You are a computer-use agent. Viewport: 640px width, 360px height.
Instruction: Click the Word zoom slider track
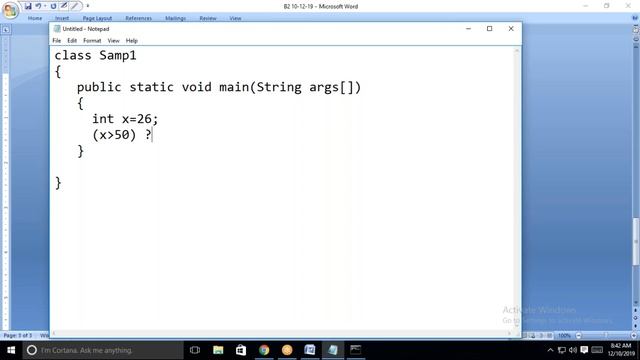(x=606, y=336)
